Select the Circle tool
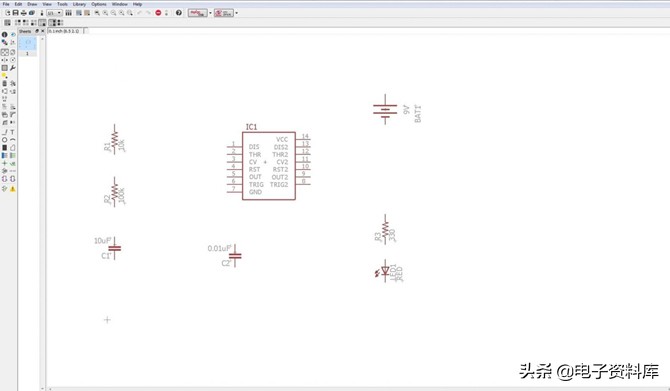 tap(4, 140)
